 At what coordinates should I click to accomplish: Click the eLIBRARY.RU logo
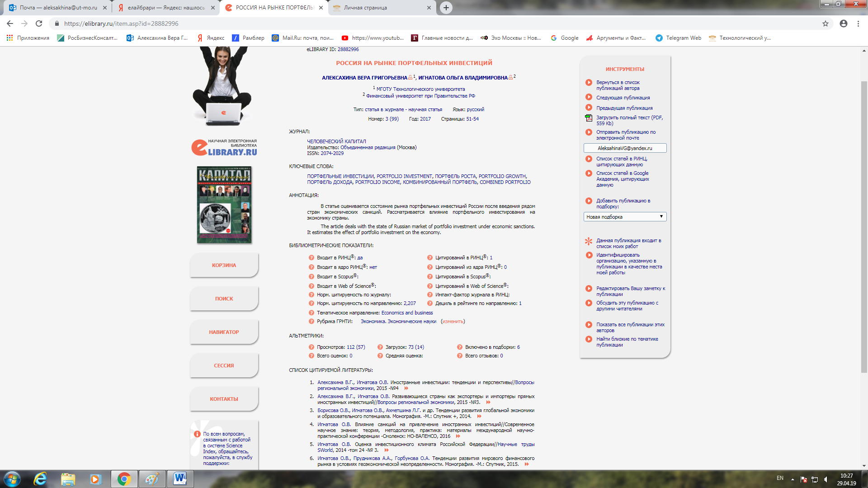224,147
